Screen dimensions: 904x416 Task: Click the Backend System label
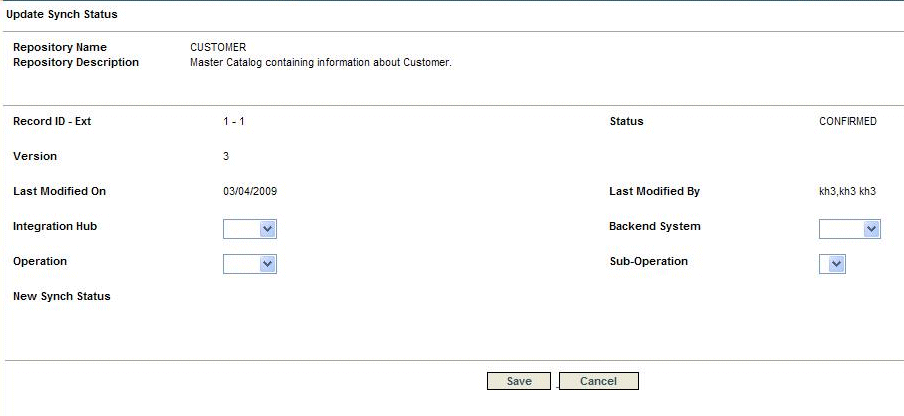click(x=655, y=226)
